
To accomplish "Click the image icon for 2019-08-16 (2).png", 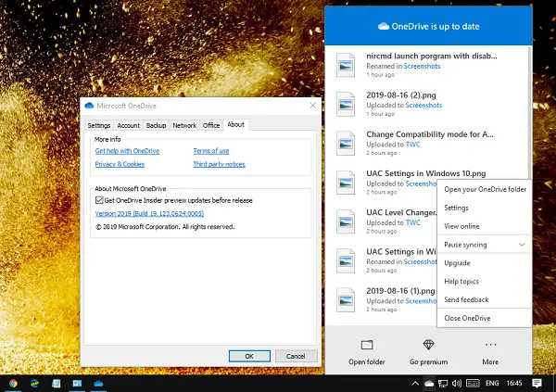I will [x=346, y=104].
